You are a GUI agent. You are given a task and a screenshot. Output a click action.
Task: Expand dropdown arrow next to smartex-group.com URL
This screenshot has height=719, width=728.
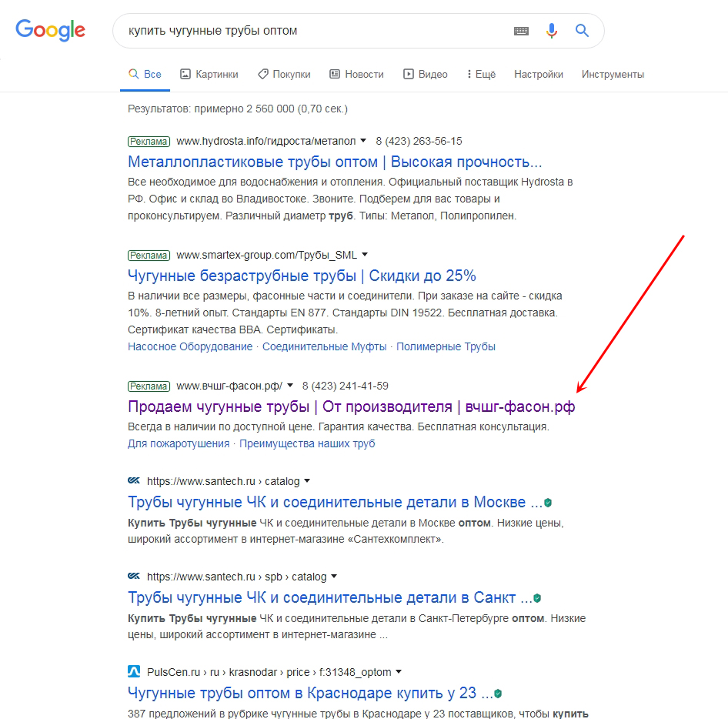365,255
